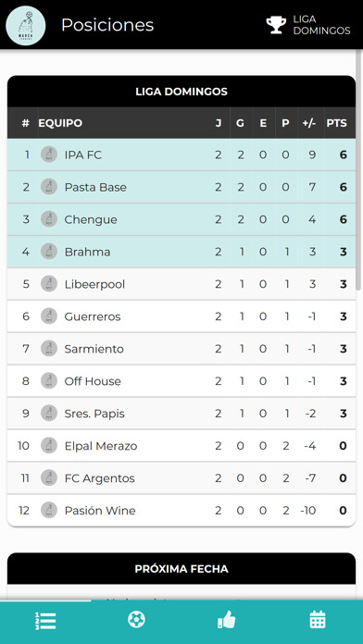Click the +/- goal difference header
Viewport: 363px width, 644px height.
pyautogui.click(x=308, y=123)
